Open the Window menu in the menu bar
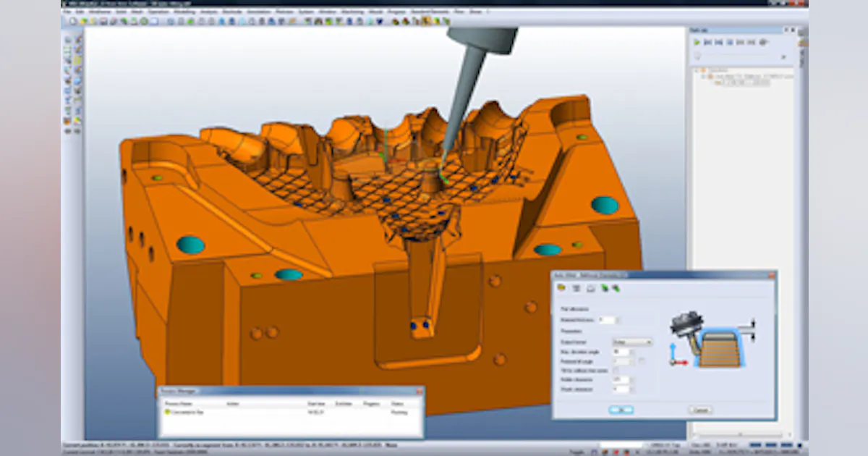The width and height of the screenshot is (868, 456). pyautogui.click(x=327, y=12)
